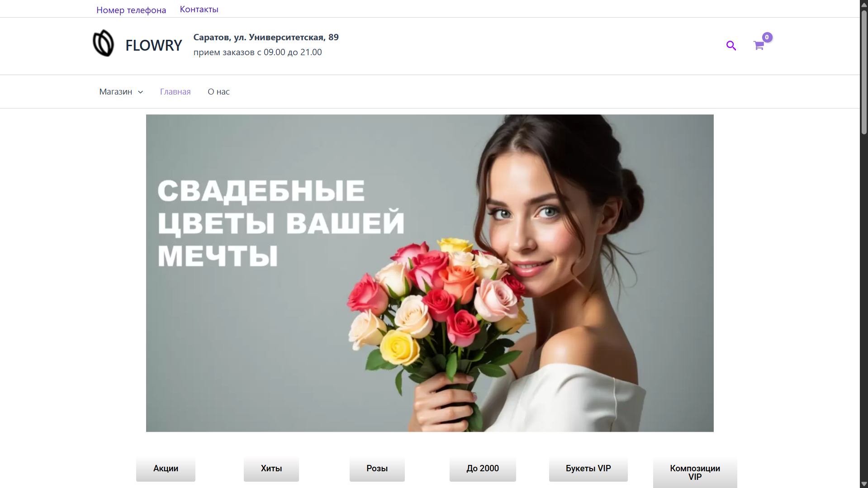Click the Номер телефона link
The height and width of the screenshot is (488, 868).
point(131,10)
